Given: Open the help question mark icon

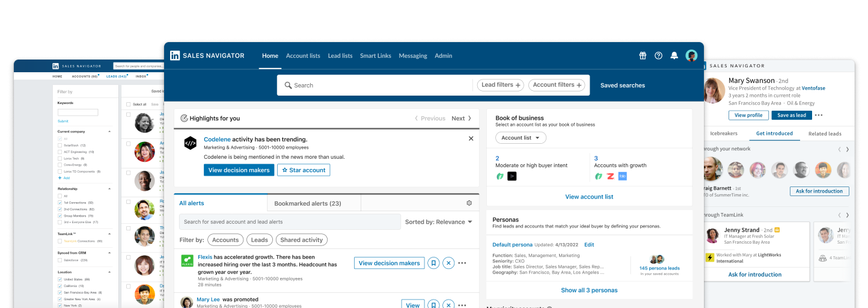Looking at the screenshot, I should (658, 55).
